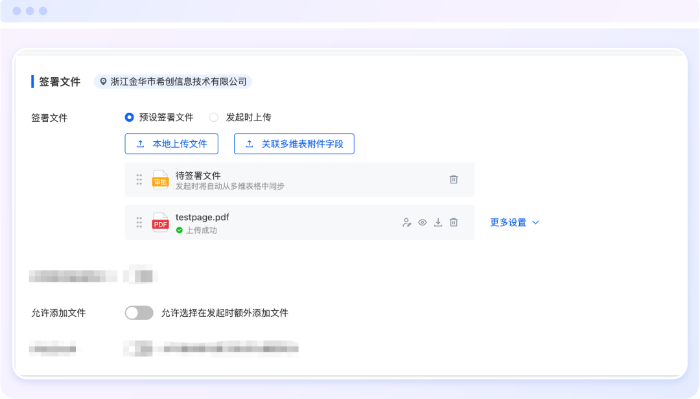The image size is (700, 399).
Task: Click the green 上传成功 status check icon
Action: click(x=179, y=230)
